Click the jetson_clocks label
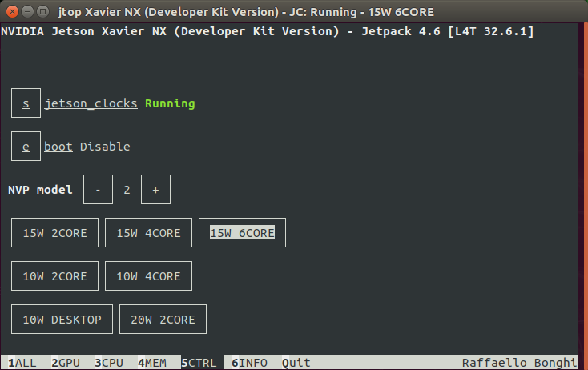 pyautogui.click(x=91, y=103)
